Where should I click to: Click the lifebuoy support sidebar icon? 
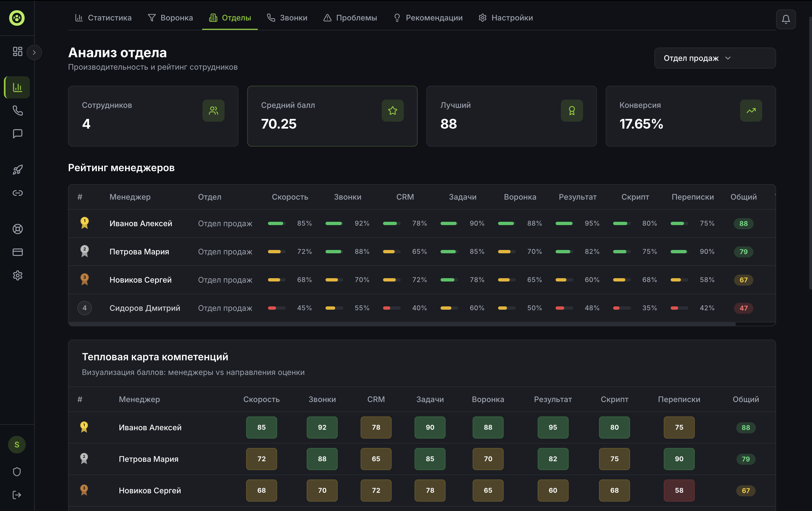[x=17, y=229]
